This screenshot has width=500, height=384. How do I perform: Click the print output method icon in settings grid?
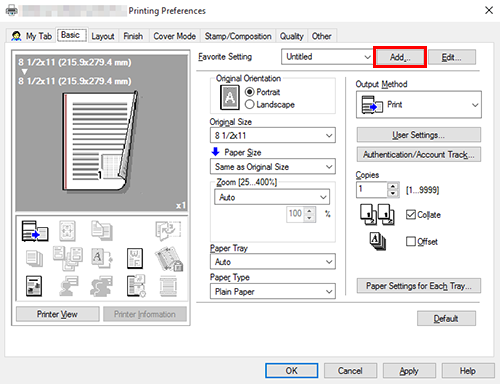click(x=35, y=231)
